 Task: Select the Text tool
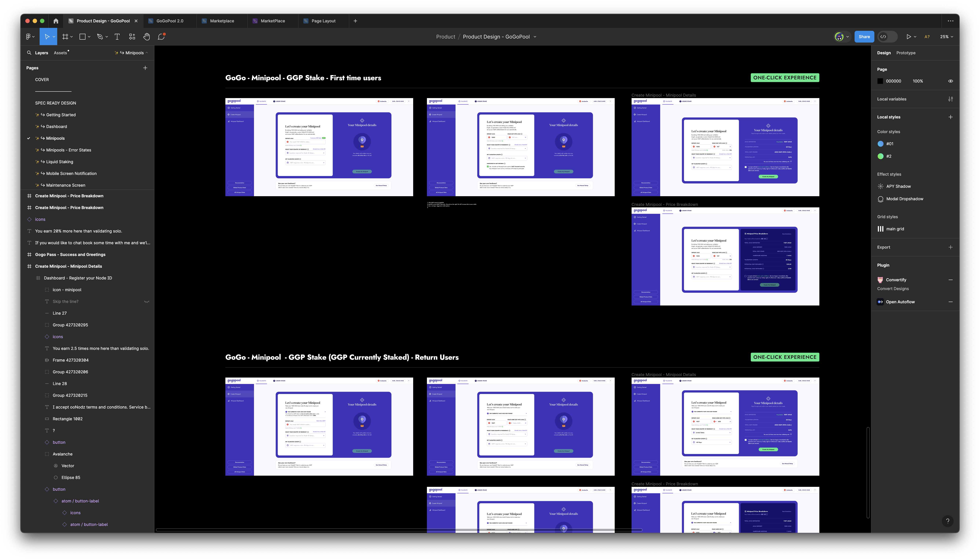pos(117,36)
